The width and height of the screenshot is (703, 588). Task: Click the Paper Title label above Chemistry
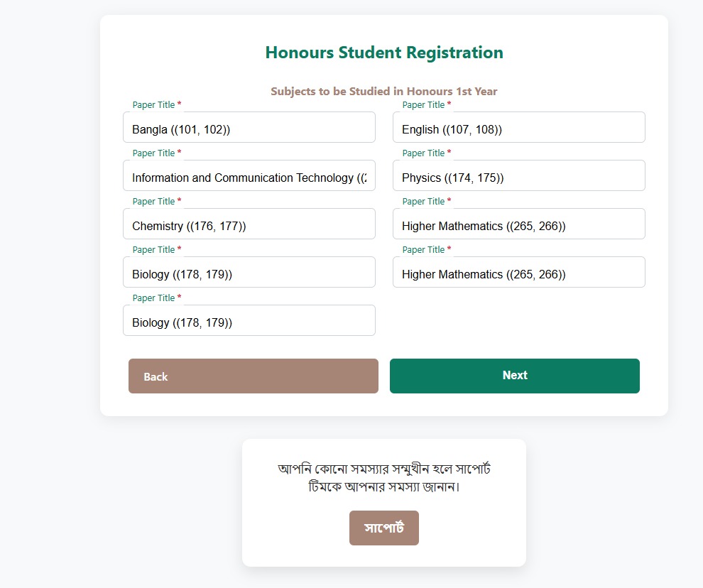point(154,202)
